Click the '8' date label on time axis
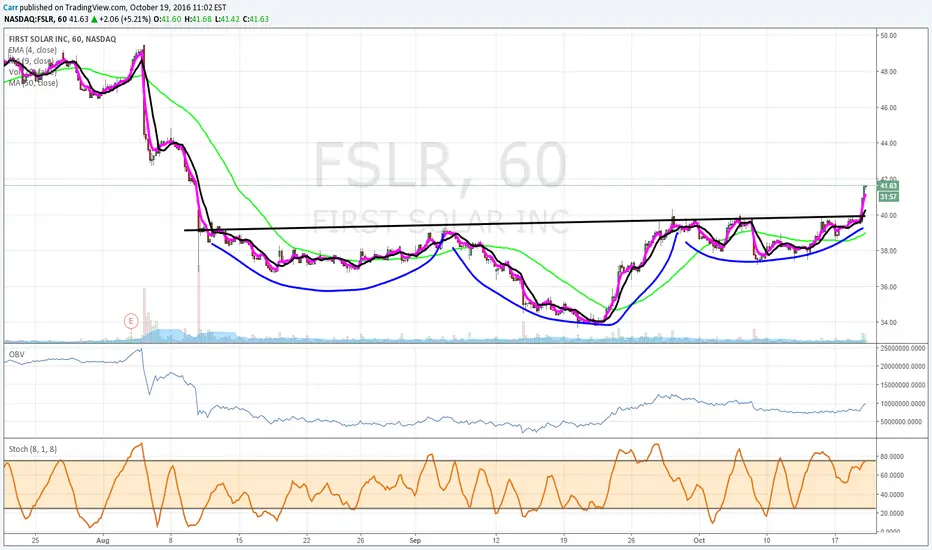The height and width of the screenshot is (550, 932). 171,540
